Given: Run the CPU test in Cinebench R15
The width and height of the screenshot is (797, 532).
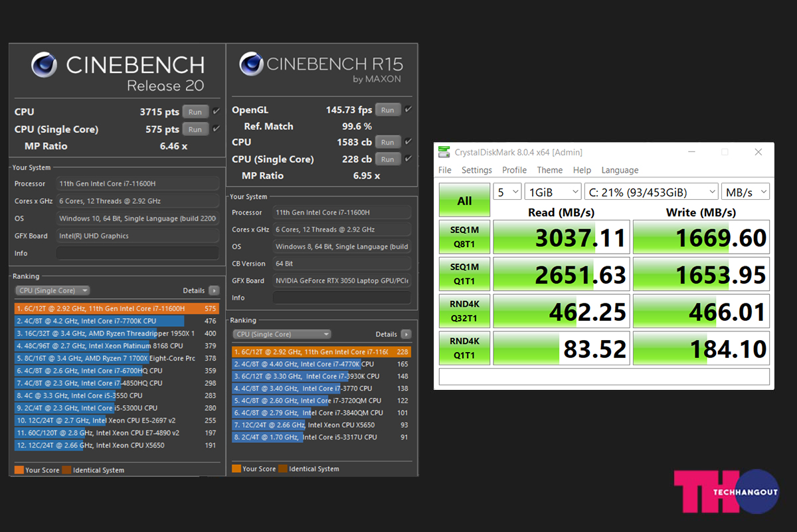Looking at the screenshot, I should (x=388, y=142).
